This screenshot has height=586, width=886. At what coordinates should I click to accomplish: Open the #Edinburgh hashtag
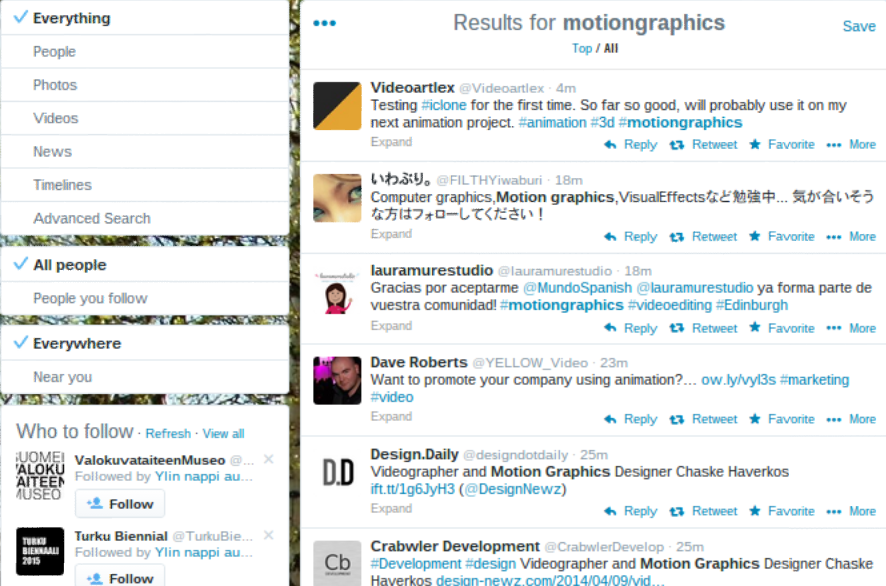click(x=752, y=305)
